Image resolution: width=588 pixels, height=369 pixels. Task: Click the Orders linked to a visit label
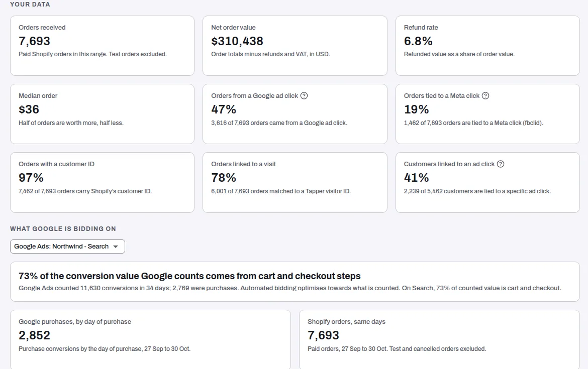coord(243,164)
